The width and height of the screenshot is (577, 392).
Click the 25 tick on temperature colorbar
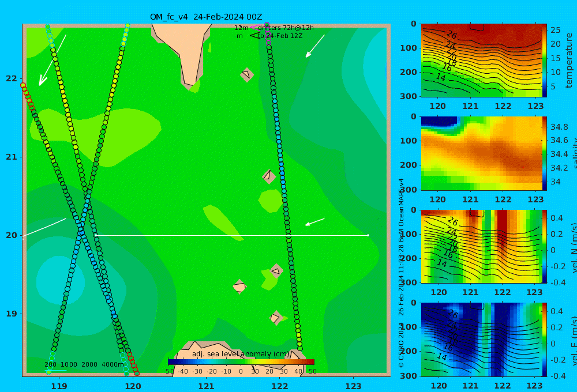[x=555, y=30]
